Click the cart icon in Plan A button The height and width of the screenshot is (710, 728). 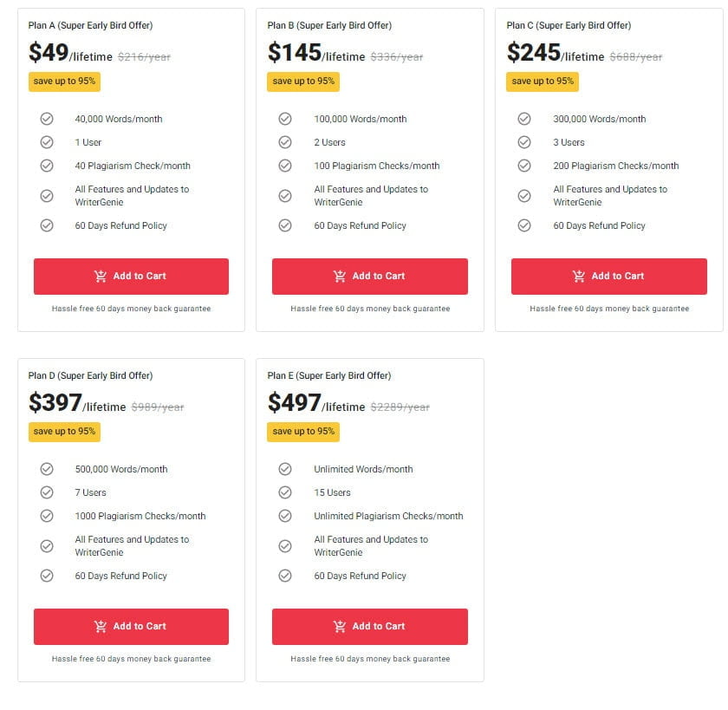tap(101, 277)
